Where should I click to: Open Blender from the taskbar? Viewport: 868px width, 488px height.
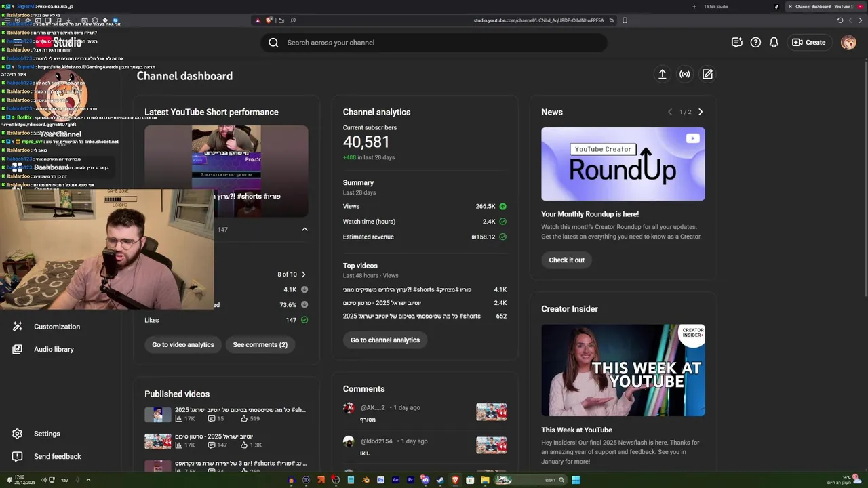pyautogui.click(x=366, y=480)
